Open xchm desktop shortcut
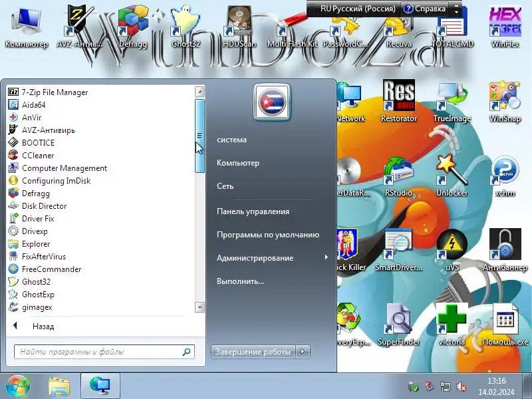 coord(505,176)
